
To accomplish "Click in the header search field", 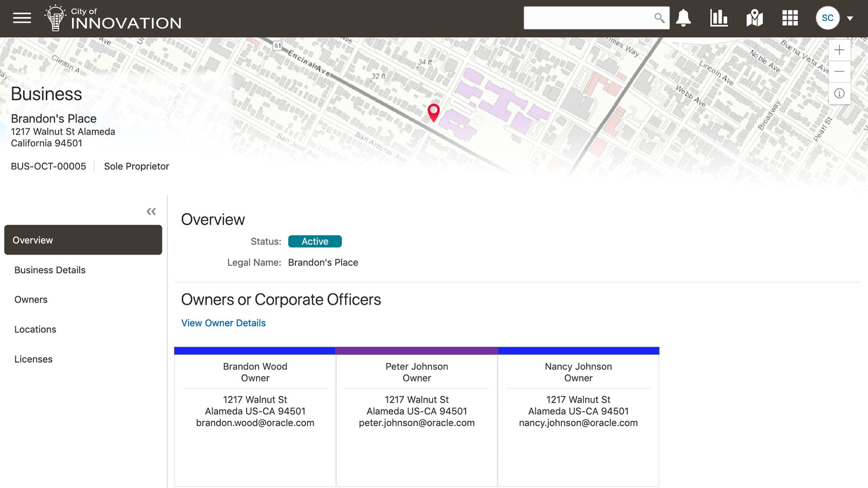I will (x=588, y=18).
